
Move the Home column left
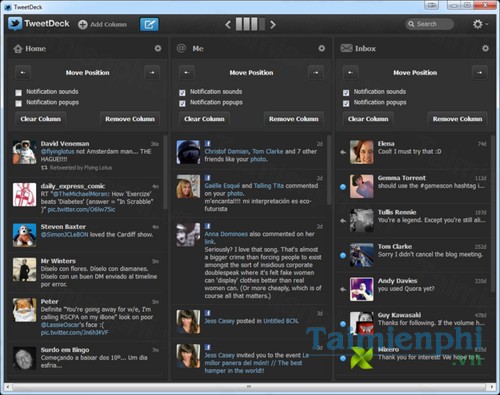tap(23, 73)
